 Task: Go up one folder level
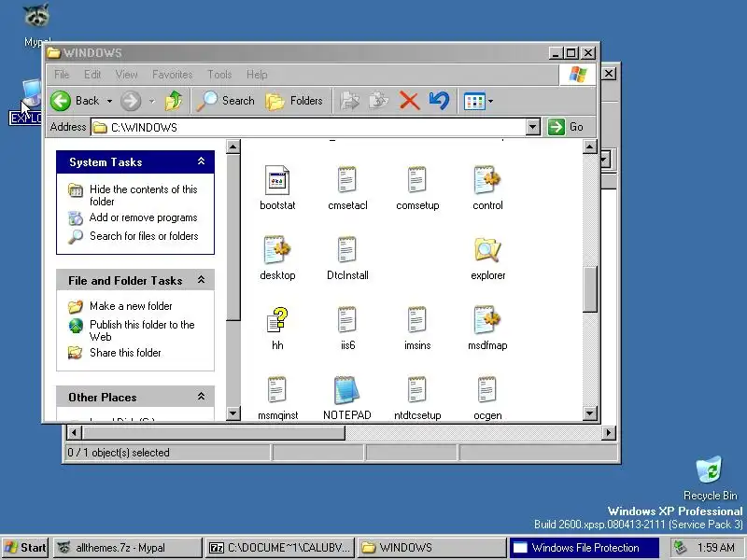174,101
